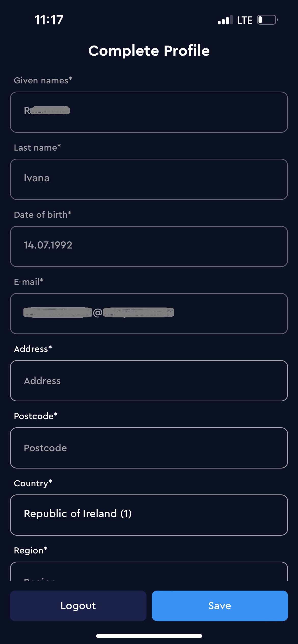This screenshot has height=644, width=298.
Task: Tap the 11:17 clock in status bar
Action: (x=49, y=20)
